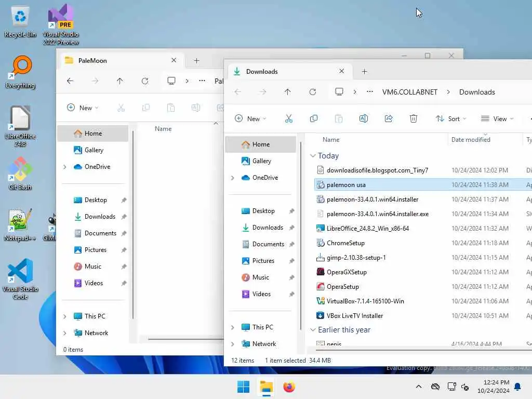Image resolution: width=532 pixels, height=399 pixels.
Task: Open Pictures in Downloads window sidebar
Action: click(x=261, y=261)
